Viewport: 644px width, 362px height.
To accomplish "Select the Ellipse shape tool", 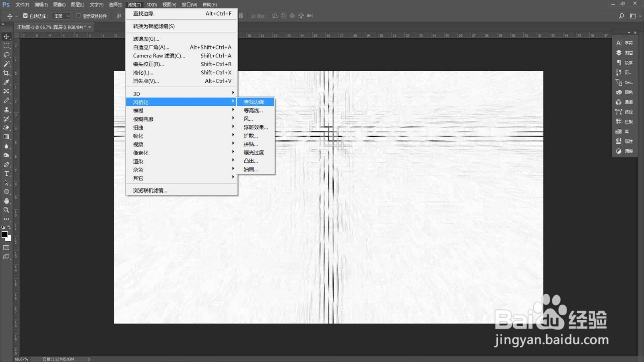I will coord(6,192).
